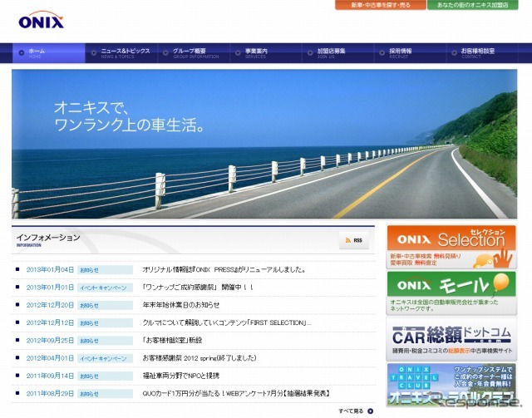Open the ニュース&トピックス menu item
This screenshot has width=532, height=418.
click(x=125, y=53)
